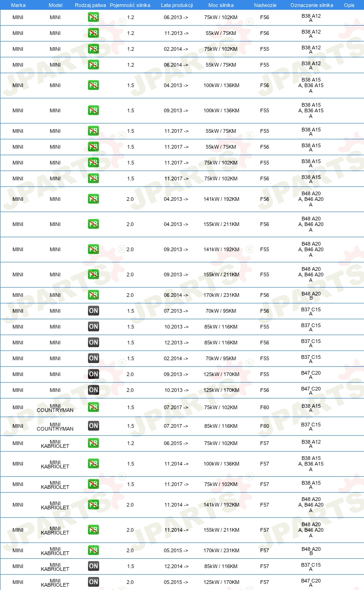This screenshot has width=364, height=590.
Task: Select the 07.2013 -> production date cell
Action: pos(176,311)
